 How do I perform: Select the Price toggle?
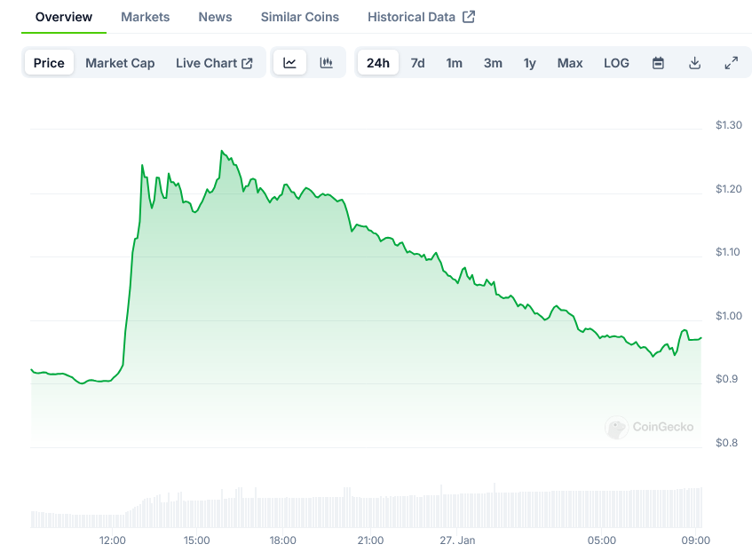coord(49,63)
